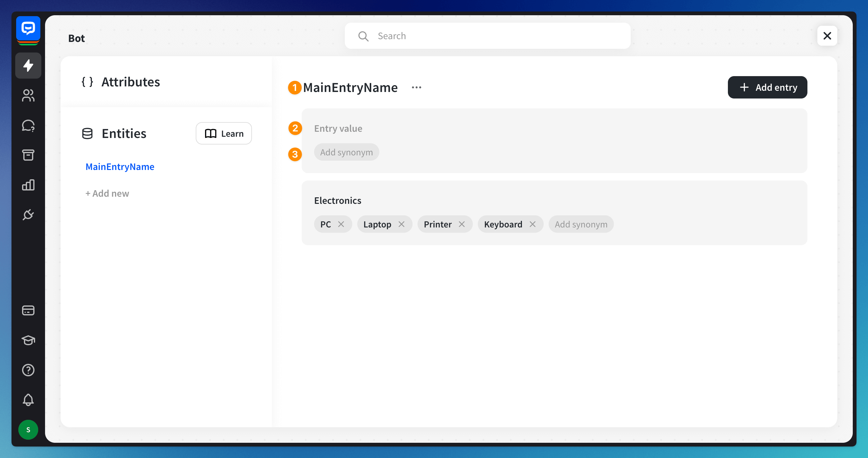Open the MainEntryName three-dot options menu
Viewport: 868px width, 458px height.
click(x=417, y=88)
